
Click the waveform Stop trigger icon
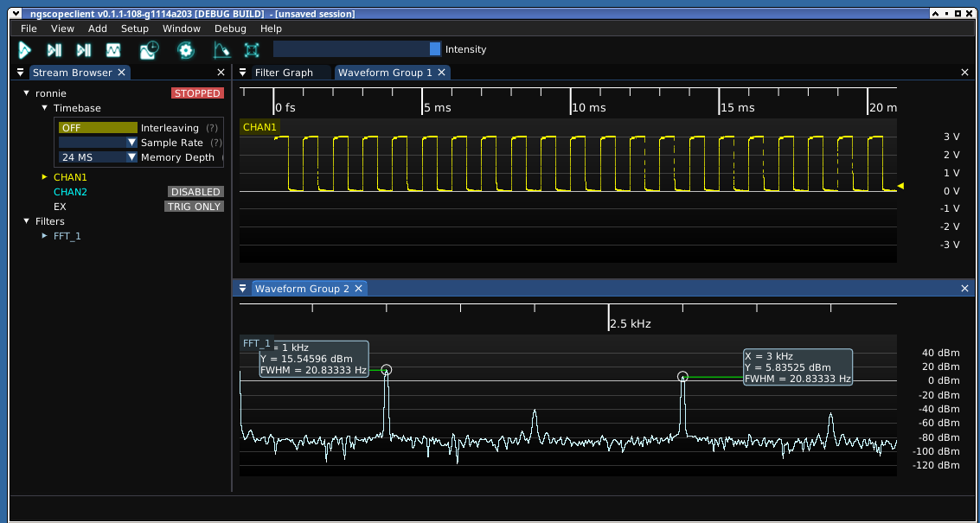(x=113, y=50)
